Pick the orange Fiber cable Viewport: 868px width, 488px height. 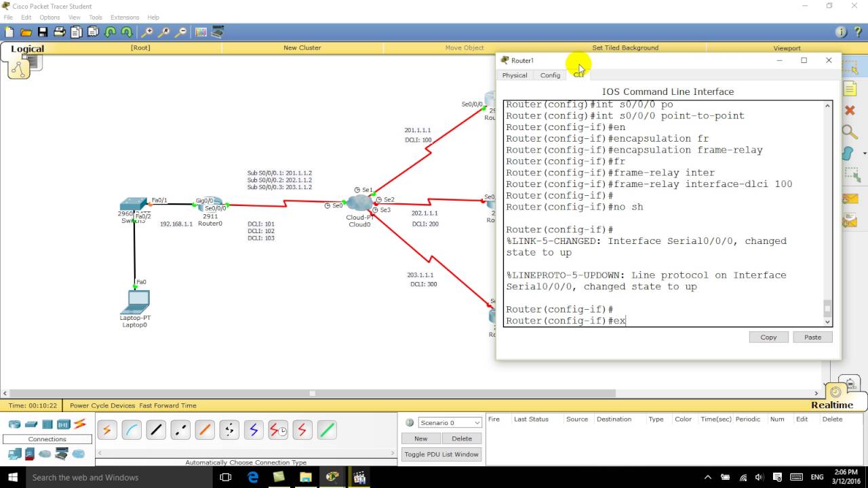(205, 430)
